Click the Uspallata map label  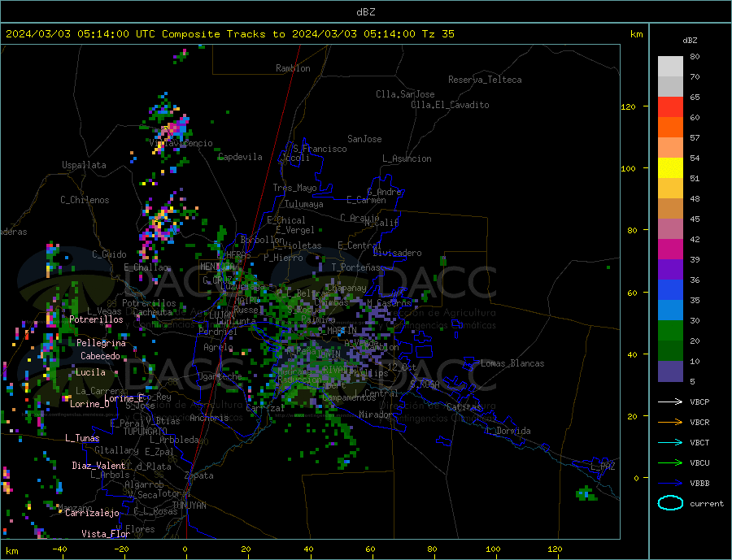pyautogui.click(x=84, y=165)
